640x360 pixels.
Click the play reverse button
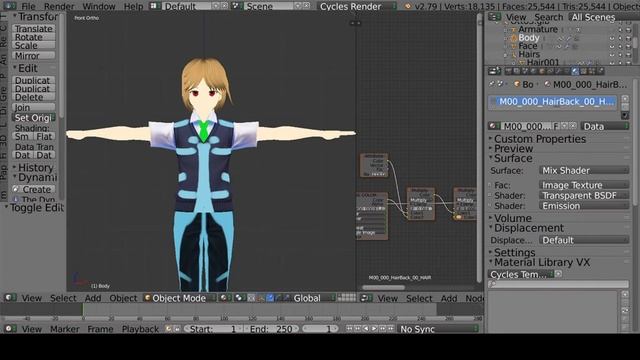[x=366, y=328]
